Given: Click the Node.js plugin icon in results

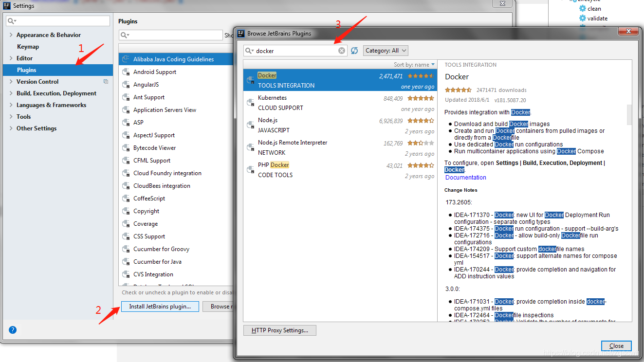Looking at the screenshot, I should pyautogui.click(x=251, y=125).
